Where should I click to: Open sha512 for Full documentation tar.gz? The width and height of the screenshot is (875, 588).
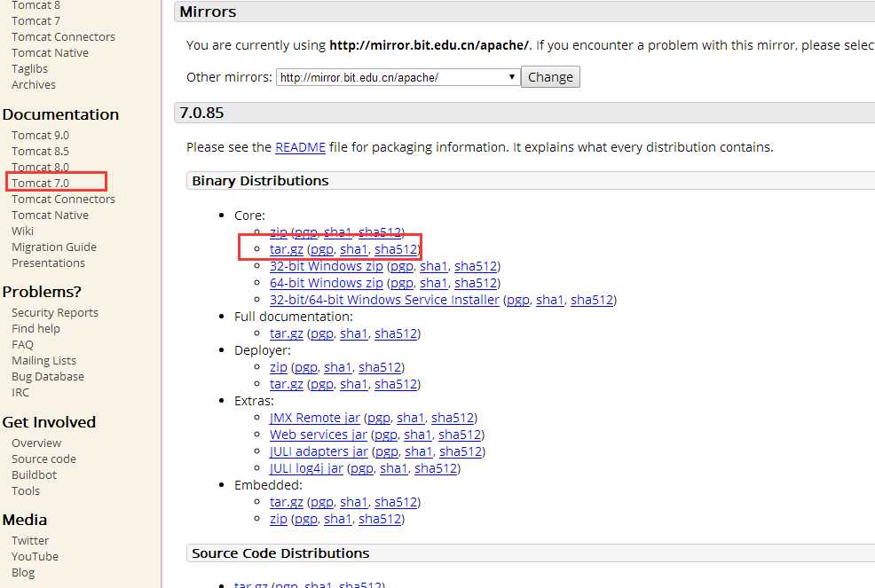(x=396, y=333)
